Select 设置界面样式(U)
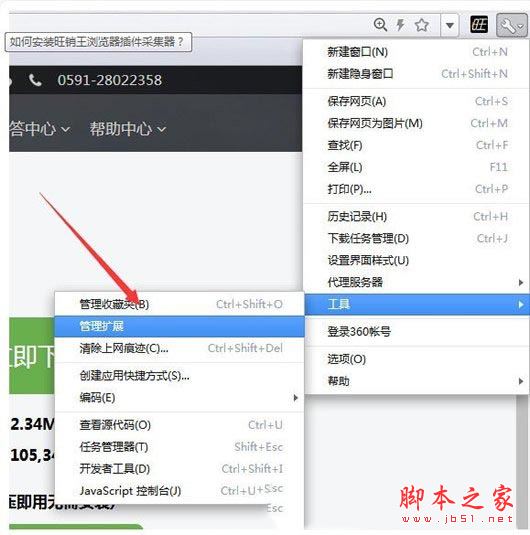The image size is (530, 535). [x=416, y=260]
